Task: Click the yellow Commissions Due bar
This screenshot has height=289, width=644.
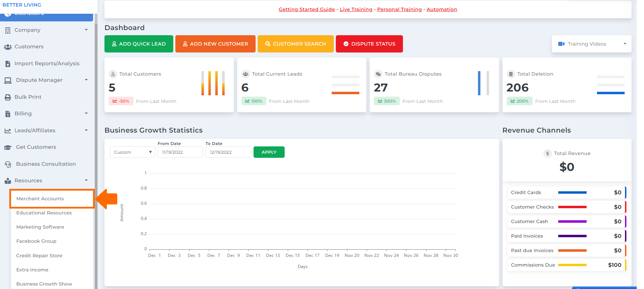Action: pos(572,265)
